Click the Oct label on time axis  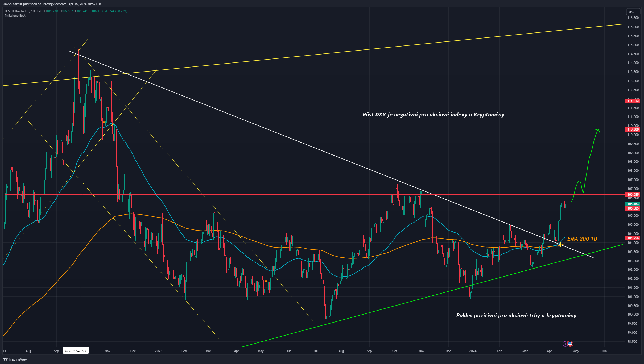[395, 351]
